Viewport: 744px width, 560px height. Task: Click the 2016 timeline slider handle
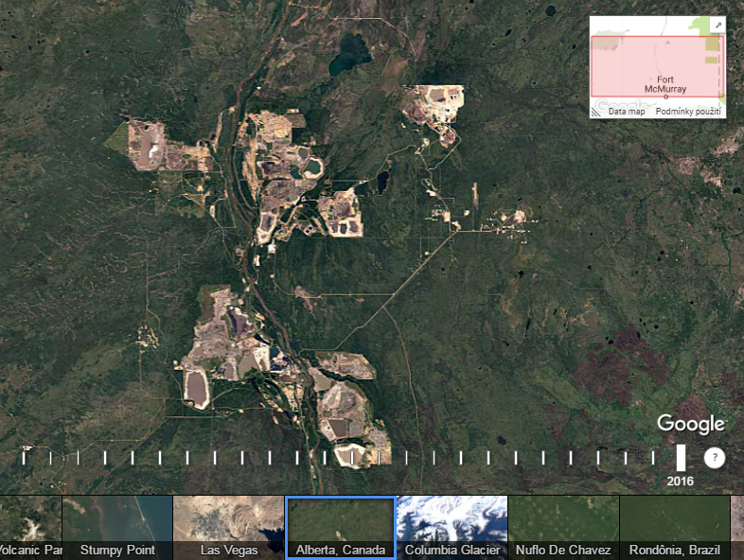tap(681, 457)
